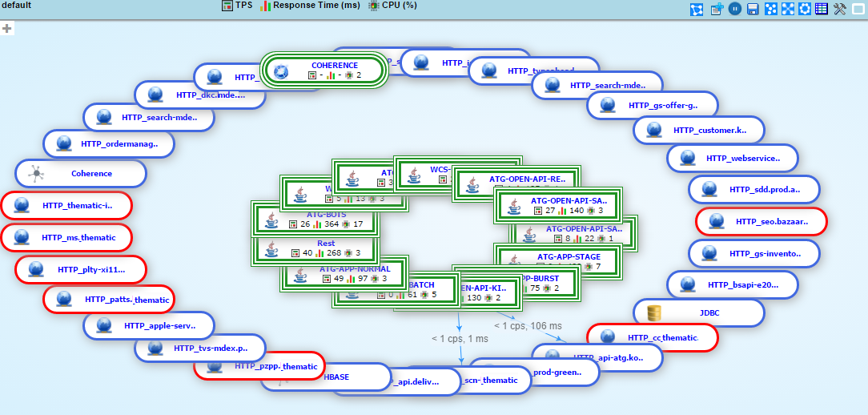The width and height of the screenshot is (868, 415).
Task: Apply the star-shaped cross layout icon
Action: pyautogui.click(x=788, y=10)
